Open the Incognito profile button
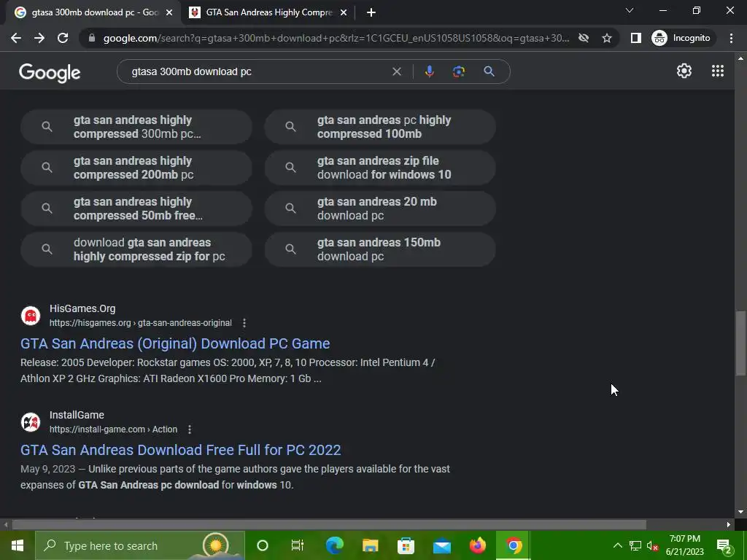The height and width of the screenshot is (560, 747). [x=681, y=38]
